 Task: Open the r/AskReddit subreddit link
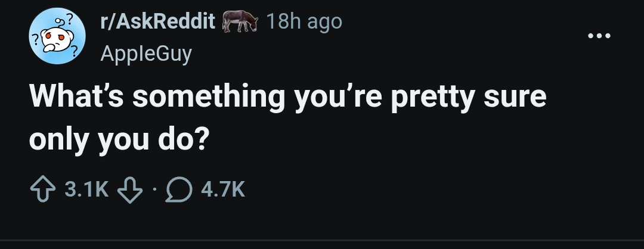[158, 22]
